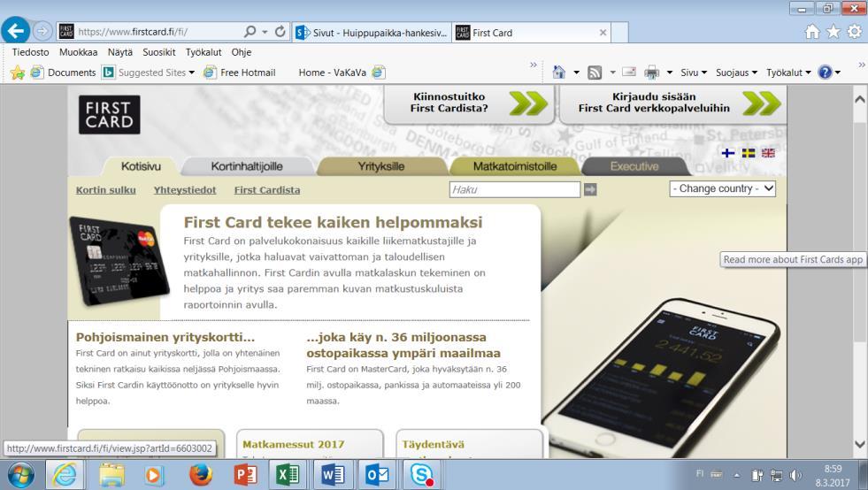The height and width of the screenshot is (490, 868).
Task: Click the command bar Home page icon
Action: (x=559, y=72)
